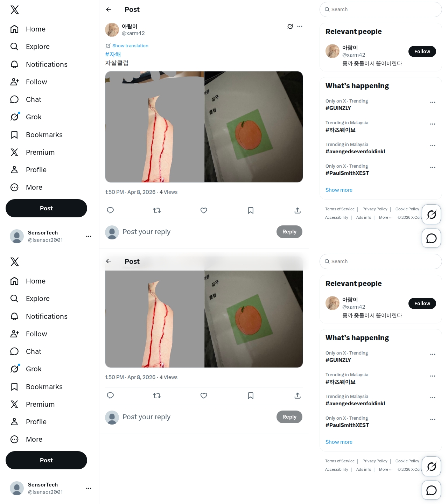Viewport: 448px width, 504px height.
Task: Follow 아람이 in the upper Relevant people card
Action: (422, 51)
